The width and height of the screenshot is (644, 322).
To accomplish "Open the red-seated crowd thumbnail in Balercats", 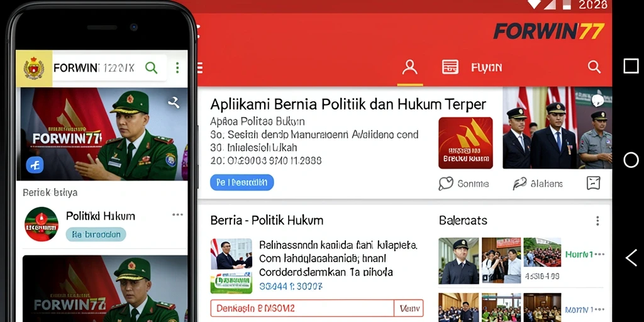I will click(542, 253).
